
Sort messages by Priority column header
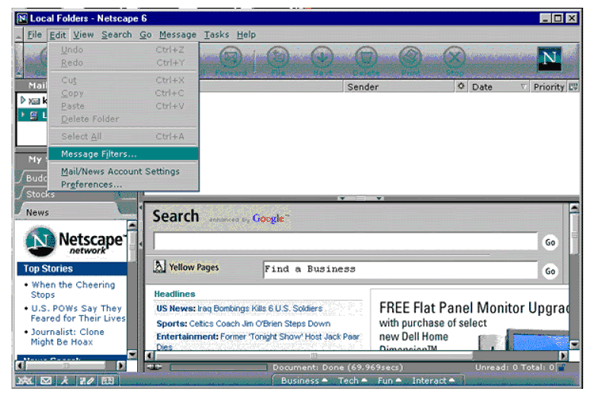548,87
